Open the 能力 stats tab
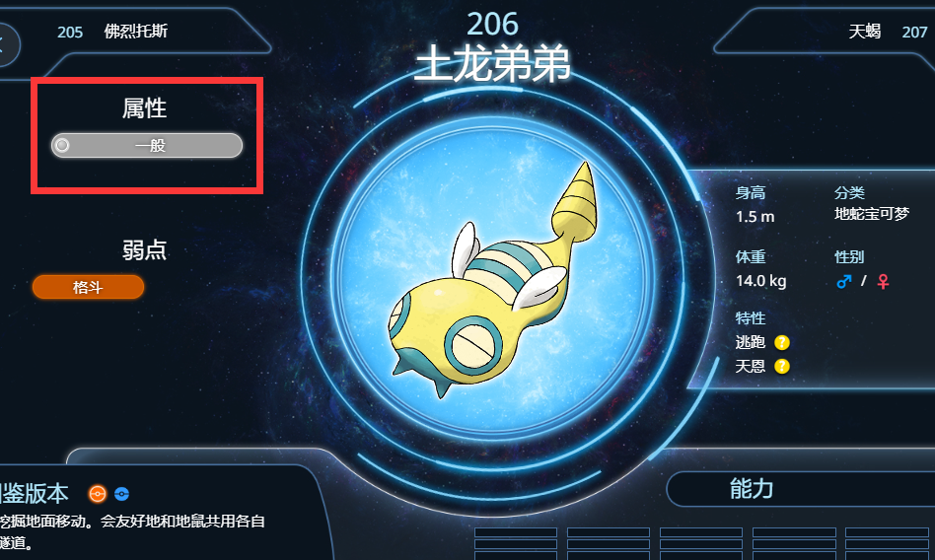This screenshot has height=560, width=935. (752, 489)
